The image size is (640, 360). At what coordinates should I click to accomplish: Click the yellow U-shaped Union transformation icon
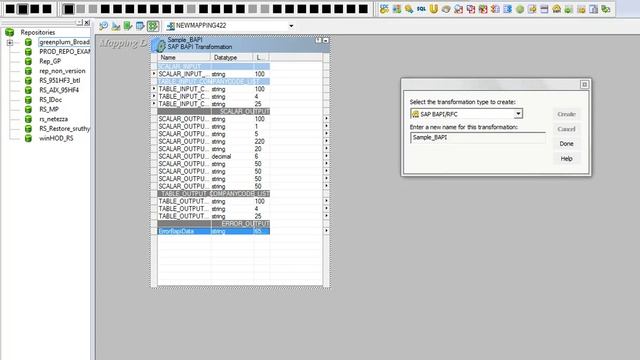[433, 9]
